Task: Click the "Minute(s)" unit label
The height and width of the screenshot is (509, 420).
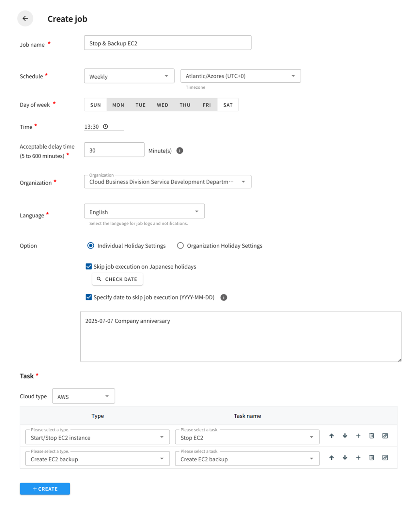Action: click(x=160, y=151)
